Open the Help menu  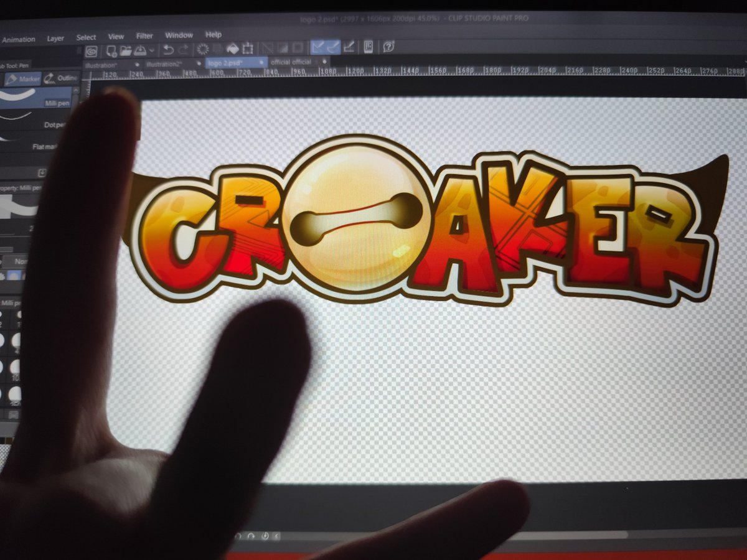pyautogui.click(x=213, y=35)
